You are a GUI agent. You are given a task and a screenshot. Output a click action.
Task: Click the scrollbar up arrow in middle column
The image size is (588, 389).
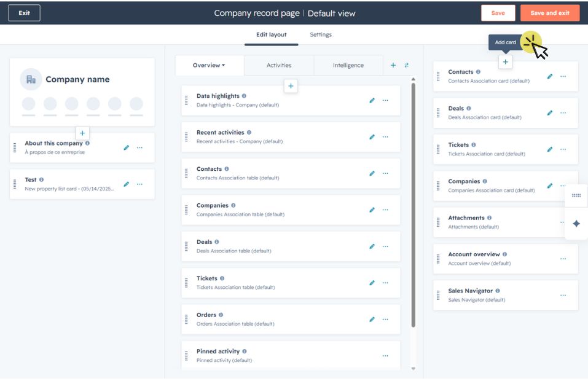tap(414, 79)
